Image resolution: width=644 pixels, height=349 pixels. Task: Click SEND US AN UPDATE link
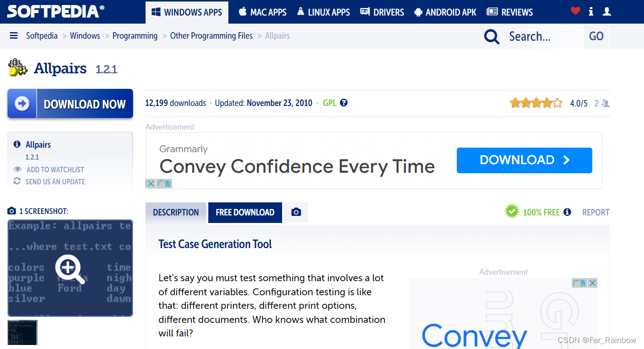(x=55, y=181)
